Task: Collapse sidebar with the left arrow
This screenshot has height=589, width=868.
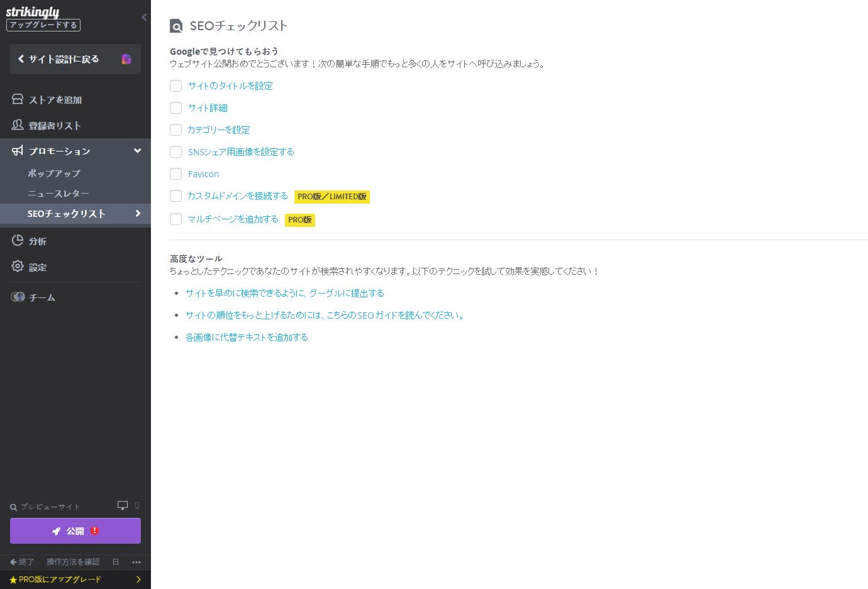Action: [x=144, y=17]
